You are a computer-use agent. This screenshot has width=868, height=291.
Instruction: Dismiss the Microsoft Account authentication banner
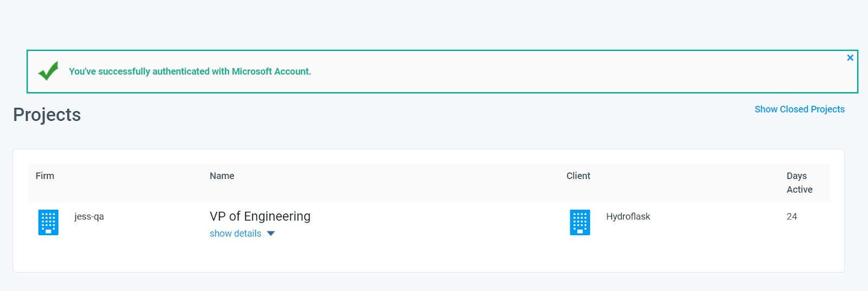(850, 57)
